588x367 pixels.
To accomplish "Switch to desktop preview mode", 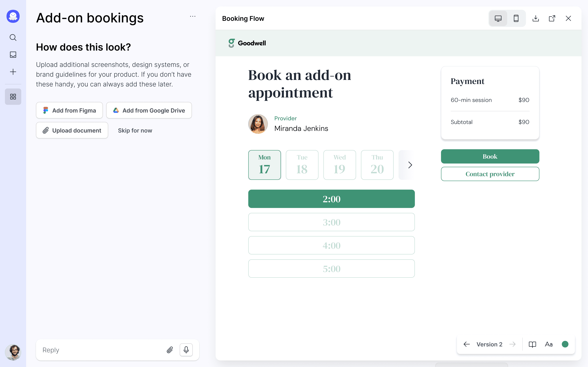I will coord(498,18).
